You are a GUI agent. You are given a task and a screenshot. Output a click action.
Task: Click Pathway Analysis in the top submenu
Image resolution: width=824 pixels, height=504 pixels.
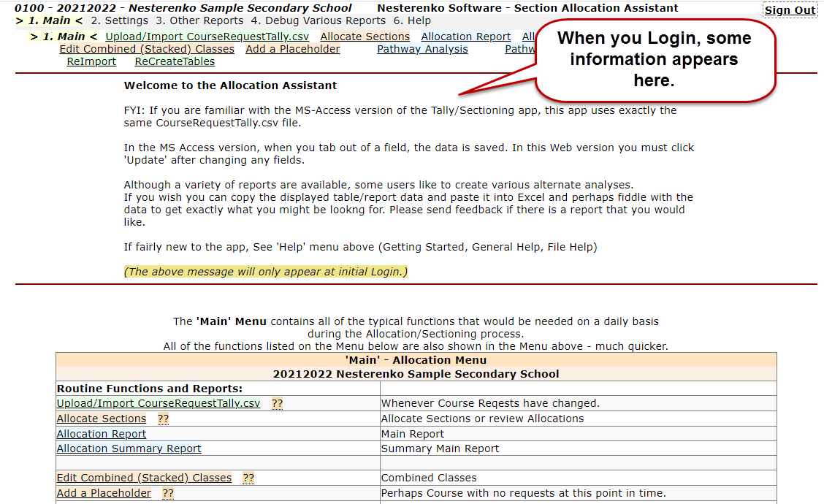pos(422,49)
